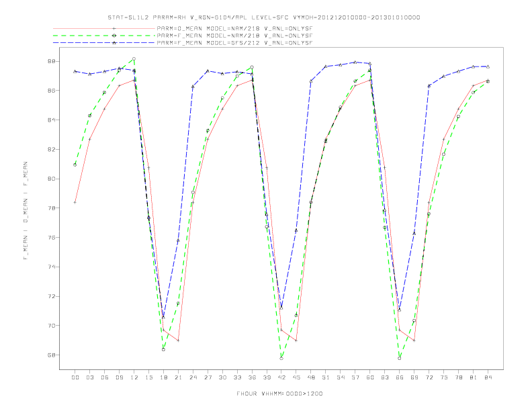Viewport: 532px width, 411px height.
Task: Select legend entry PARM=F_MEAN MODEL=GFS/212
Action: coord(234,43)
